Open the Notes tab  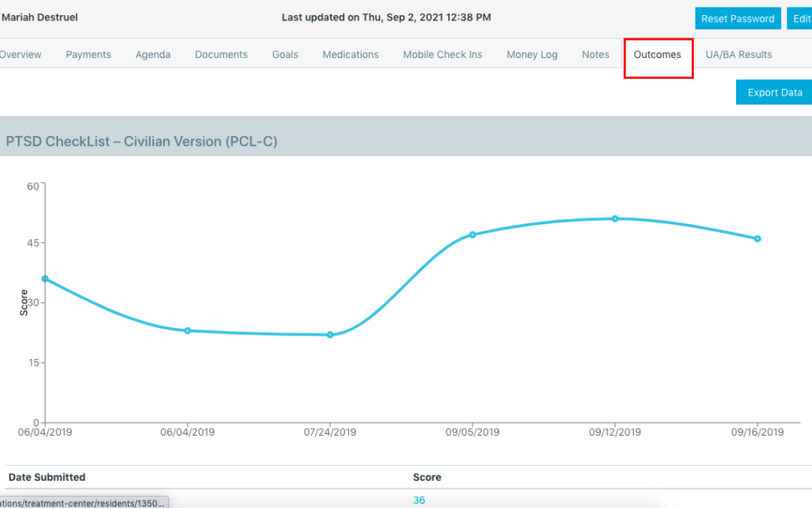click(x=595, y=54)
